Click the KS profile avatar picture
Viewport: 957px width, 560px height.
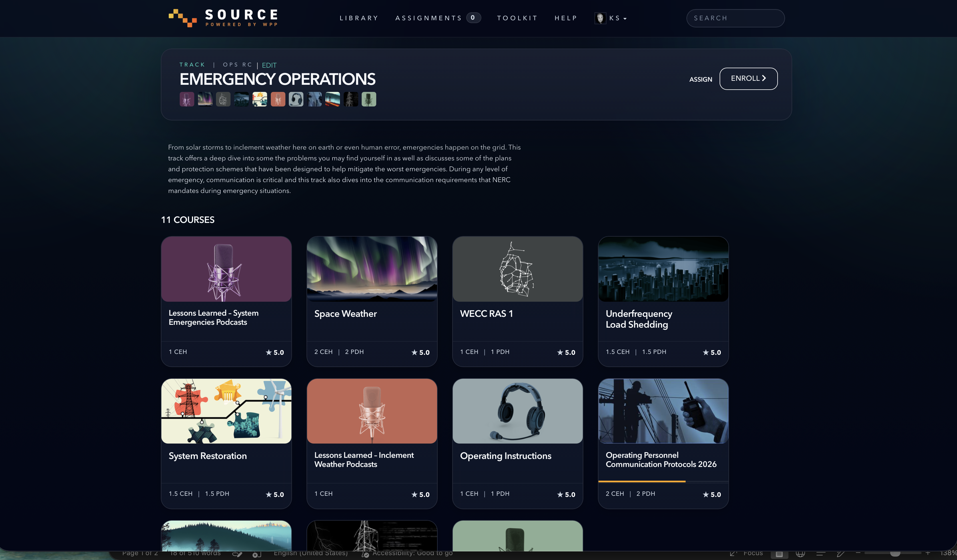(600, 18)
